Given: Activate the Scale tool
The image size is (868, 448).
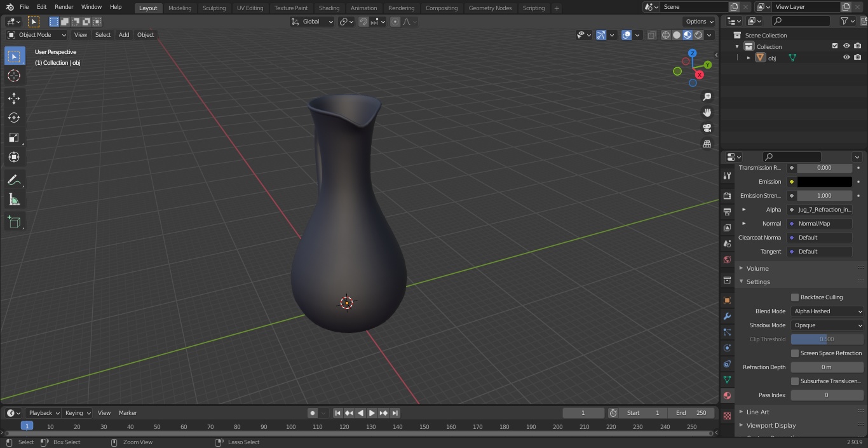Looking at the screenshot, I should pyautogui.click(x=14, y=137).
